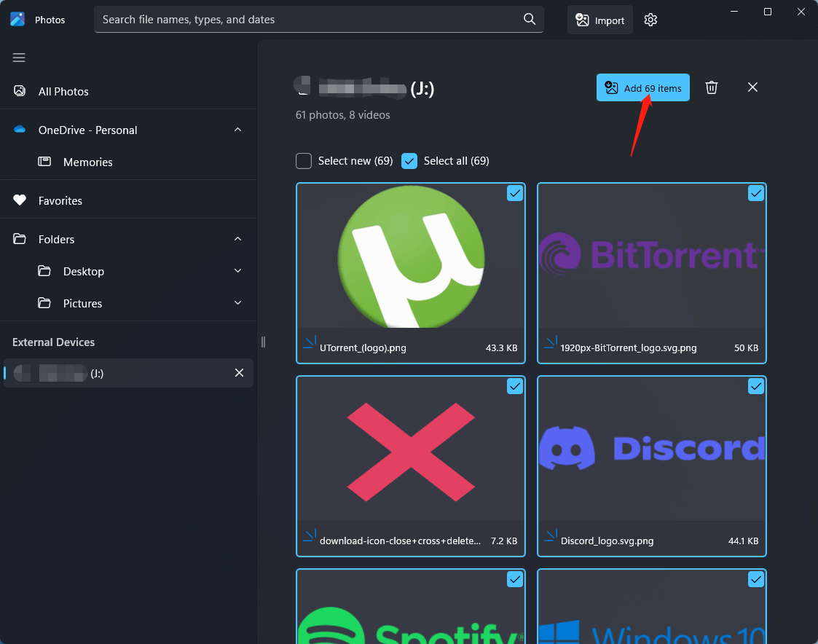Viewport: 818px width, 644px height.
Task: Collapse the OneDrive - Personal section
Action: pyautogui.click(x=238, y=130)
